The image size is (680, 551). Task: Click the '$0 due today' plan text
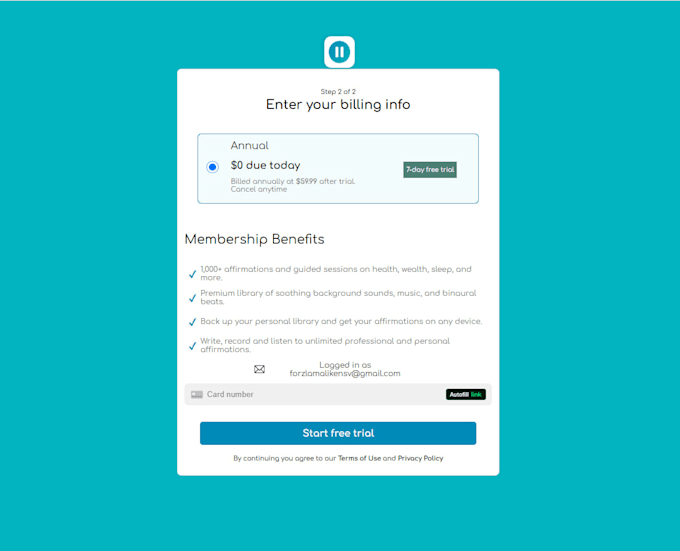click(x=265, y=165)
